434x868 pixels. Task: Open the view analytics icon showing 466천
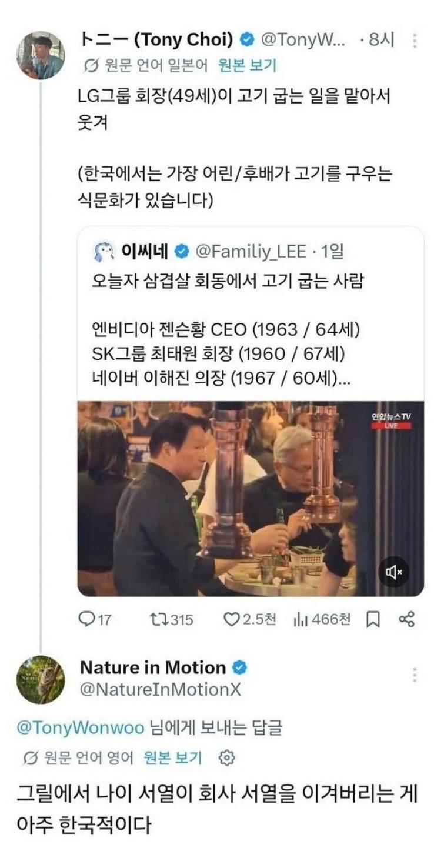pos(301,619)
